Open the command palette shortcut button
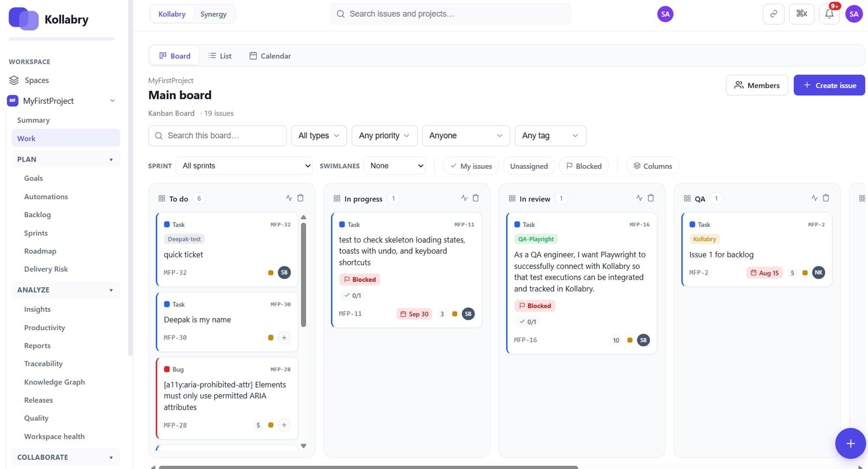Image resolution: width=868 pixels, height=469 pixels. (x=802, y=14)
